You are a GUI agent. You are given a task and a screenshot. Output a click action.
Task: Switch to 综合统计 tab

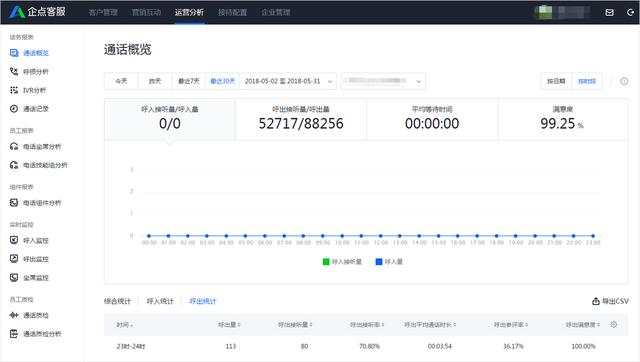118,301
